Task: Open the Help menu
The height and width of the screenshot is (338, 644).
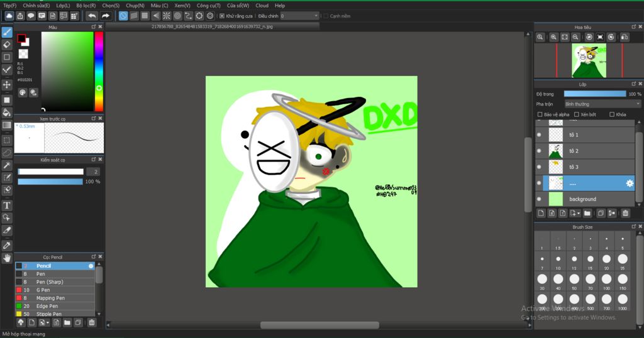Action: [280, 6]
